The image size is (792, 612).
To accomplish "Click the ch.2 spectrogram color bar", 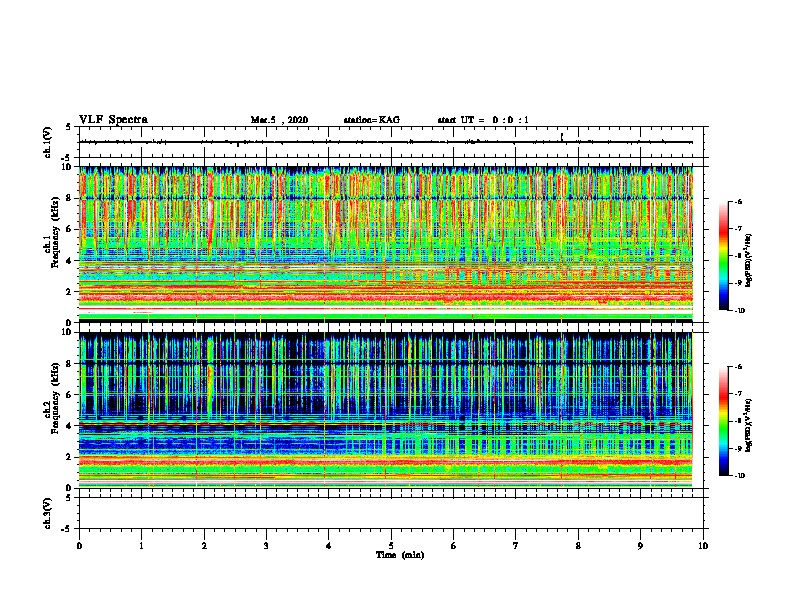I will pyautogui.click(x=724, y=421).
